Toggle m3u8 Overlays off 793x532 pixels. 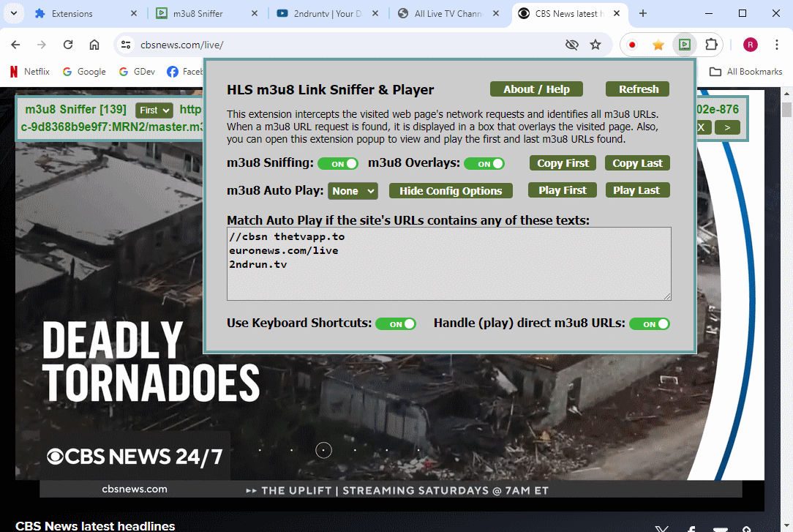tap(484, 164)
